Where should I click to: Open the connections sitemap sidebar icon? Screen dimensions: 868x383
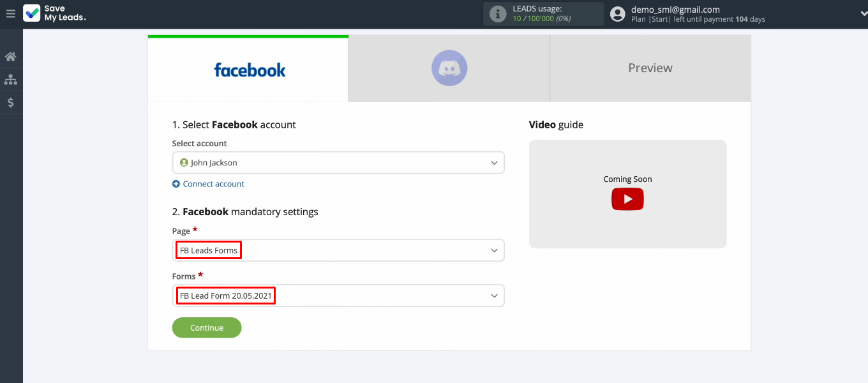(x=10, y=80)
